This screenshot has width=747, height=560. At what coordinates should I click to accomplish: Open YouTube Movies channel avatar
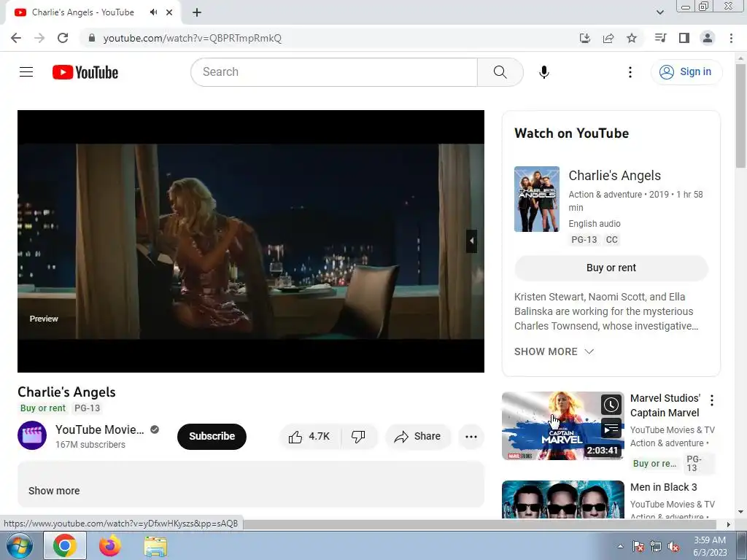click(x=32, y=435)
